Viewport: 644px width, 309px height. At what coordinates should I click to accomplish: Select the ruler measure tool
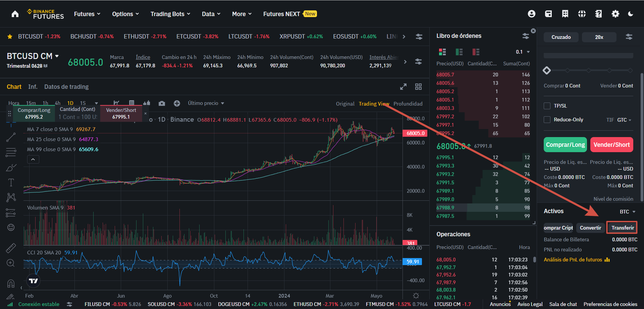pos(11,248)
